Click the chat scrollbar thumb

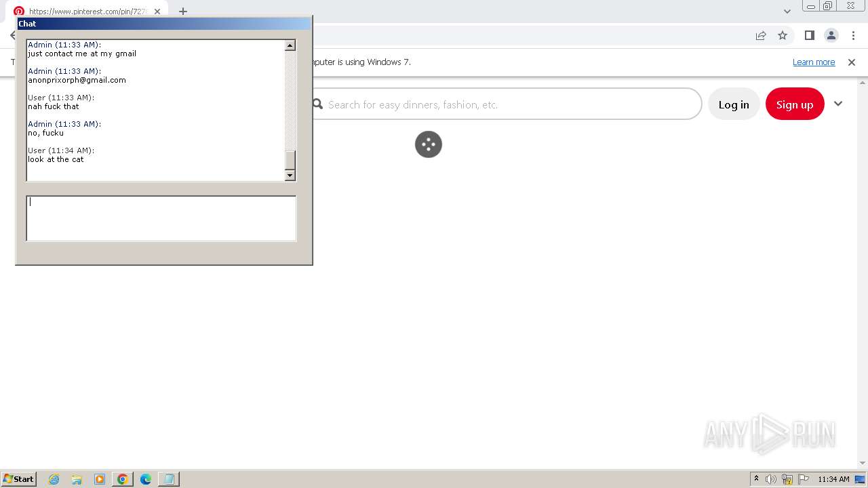click(x=290, y=161)
